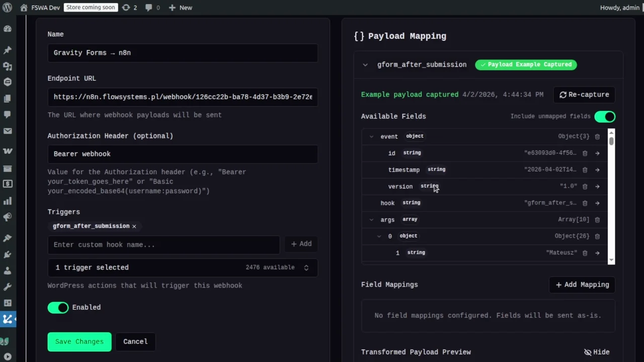Focus the Endpoint URL input field
Screen dimensions: 644x362
183,97
